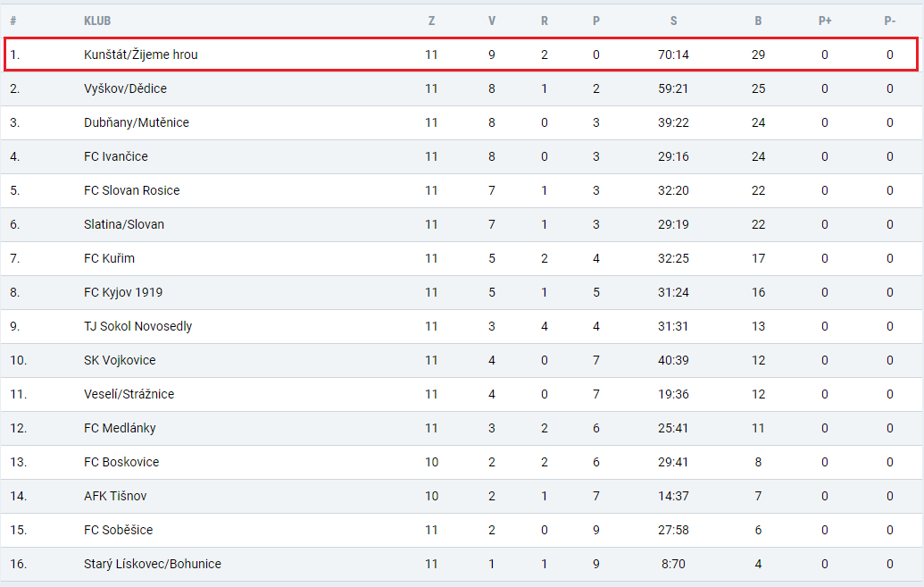Select FC Medlánky in the standings
This screenshot has height=587, width=924.
(x=120, y=428)
